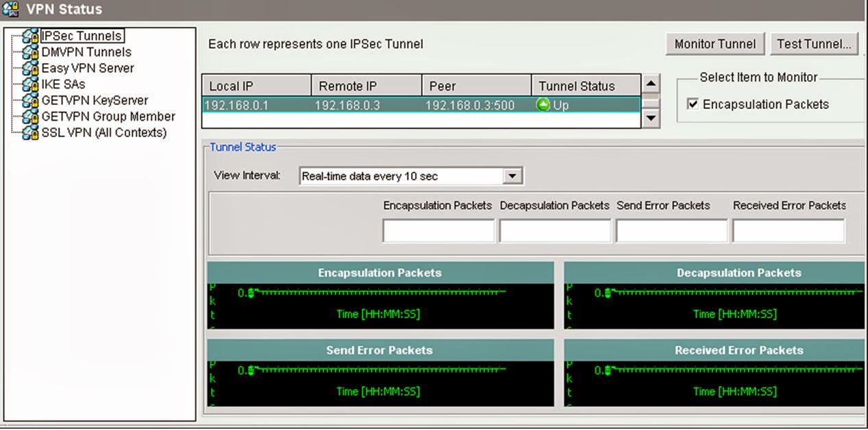This screenshot has width=868, height=430.
Task: Select Easy VPN Server entry
Action: point(88,69)
